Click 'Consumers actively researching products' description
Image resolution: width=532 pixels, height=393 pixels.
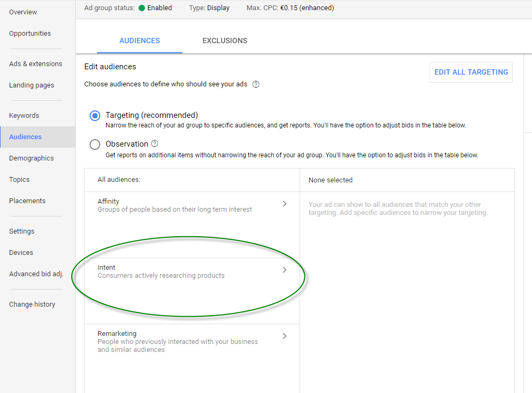click(161, 276)
